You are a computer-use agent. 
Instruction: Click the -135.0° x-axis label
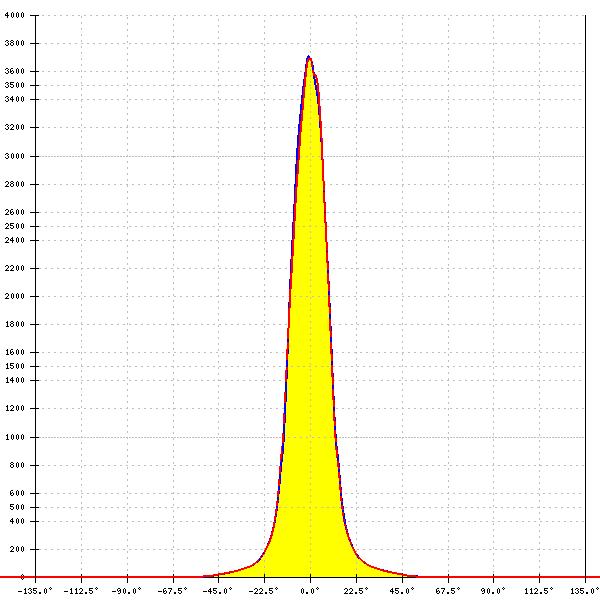[x=35, y=591]
